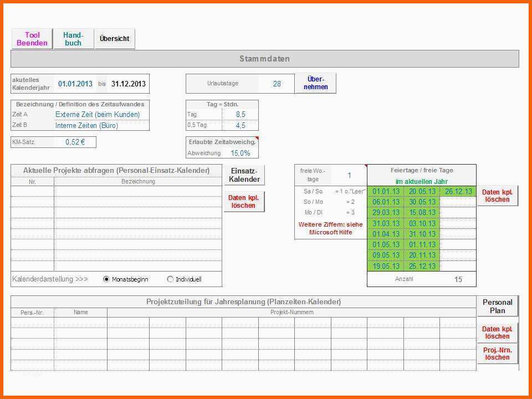Image resolution: width=532 pixels, height=399 pixels.
Task: Go to the Übersicht page
Action: tap(115, 39)
